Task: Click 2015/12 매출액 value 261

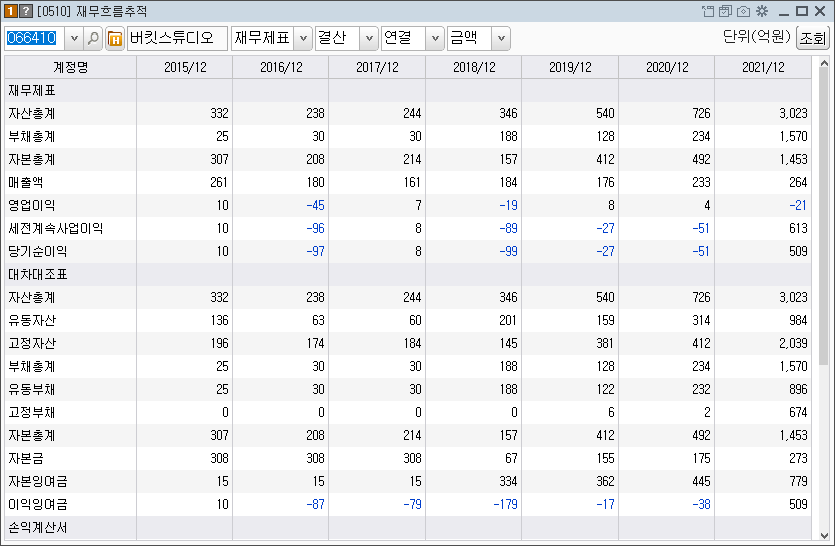Action: (219, 183)
